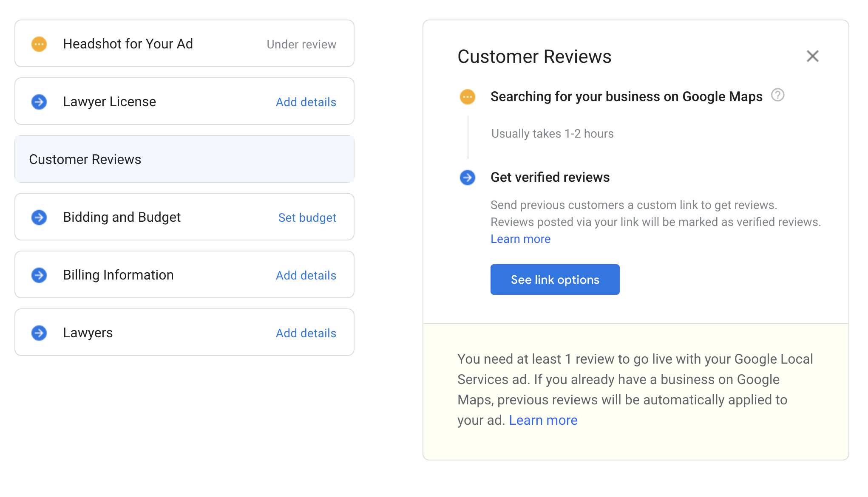
Task: Open Learn more about Google Maps reviews
Action: (x=543, y=420)
